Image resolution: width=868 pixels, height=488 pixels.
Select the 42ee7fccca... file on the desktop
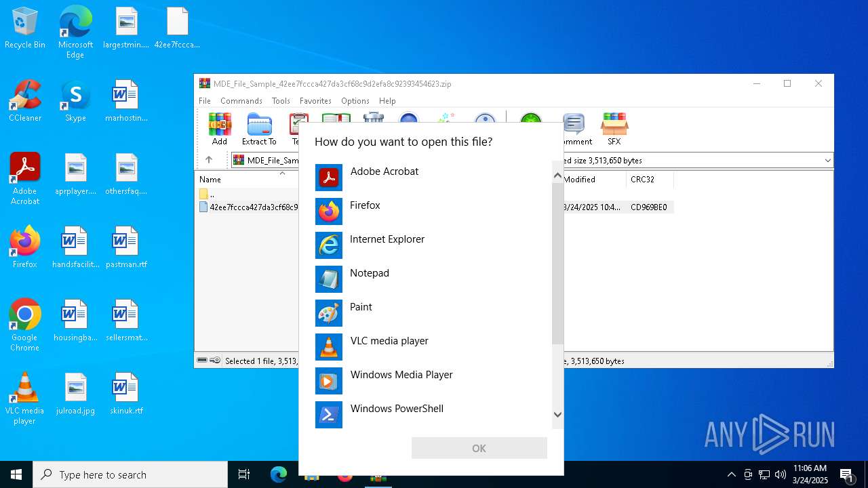(177, 28)
